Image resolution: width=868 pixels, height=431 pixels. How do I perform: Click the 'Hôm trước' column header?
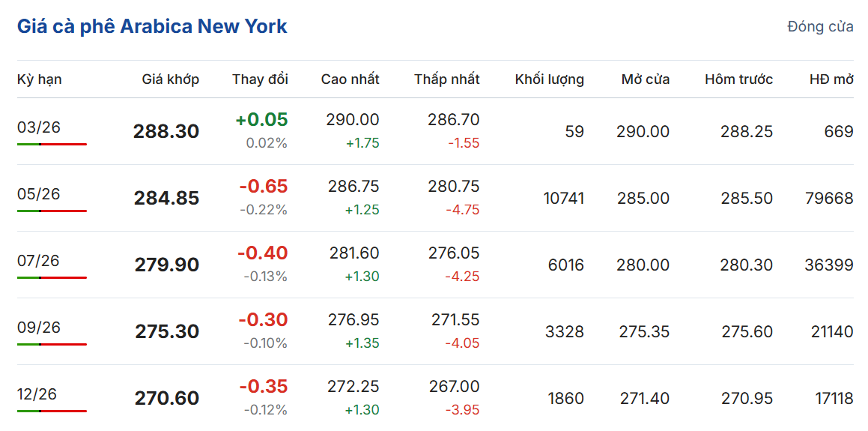tap(738, 79)
